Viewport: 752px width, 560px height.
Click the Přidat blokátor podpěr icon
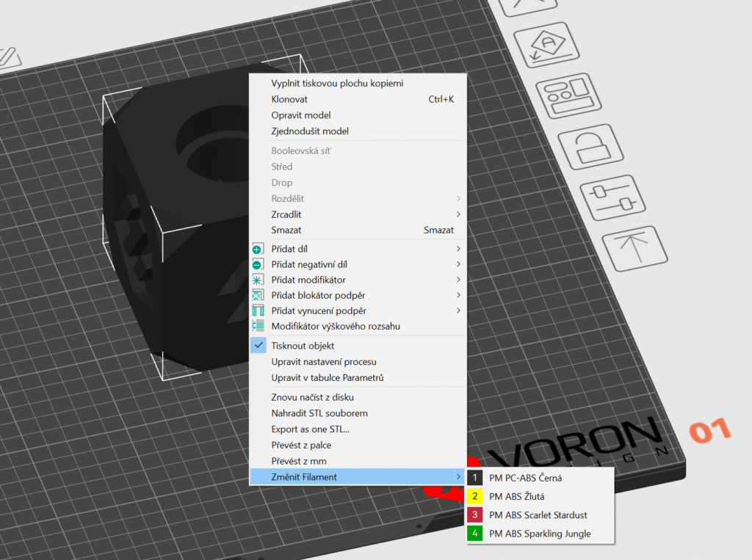point(258,295)
